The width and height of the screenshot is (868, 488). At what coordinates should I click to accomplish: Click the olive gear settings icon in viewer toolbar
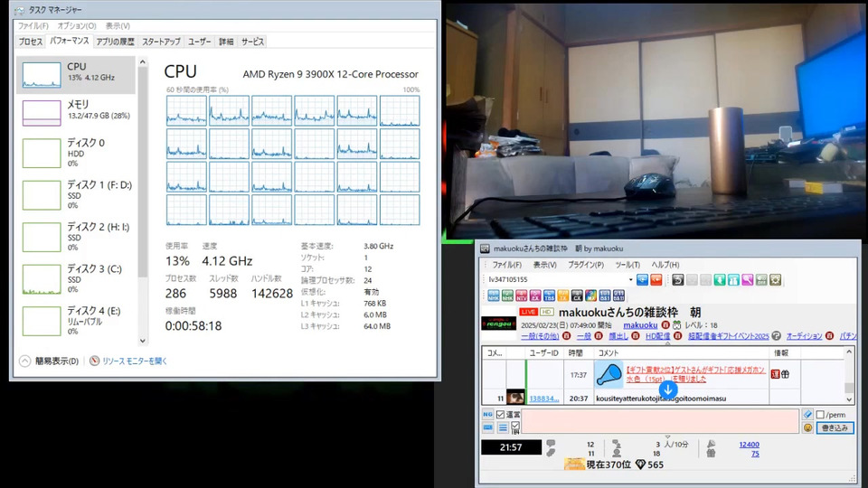click(x=776, y=280)
